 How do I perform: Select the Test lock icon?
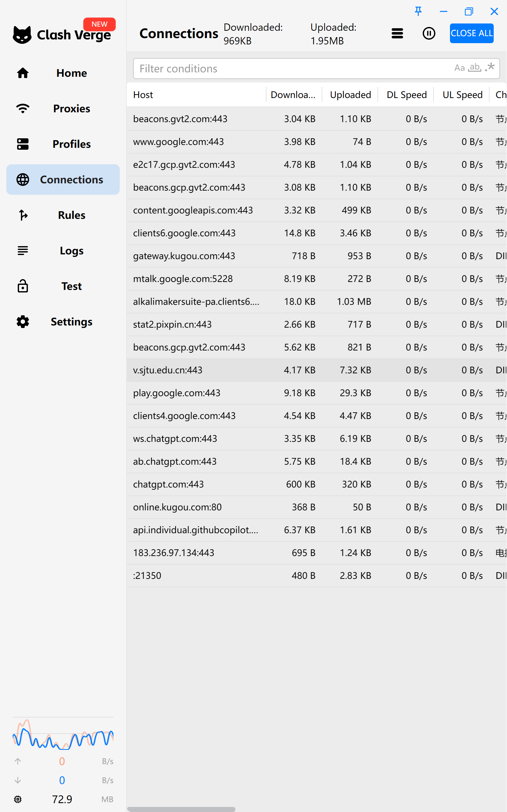(22, 286)
